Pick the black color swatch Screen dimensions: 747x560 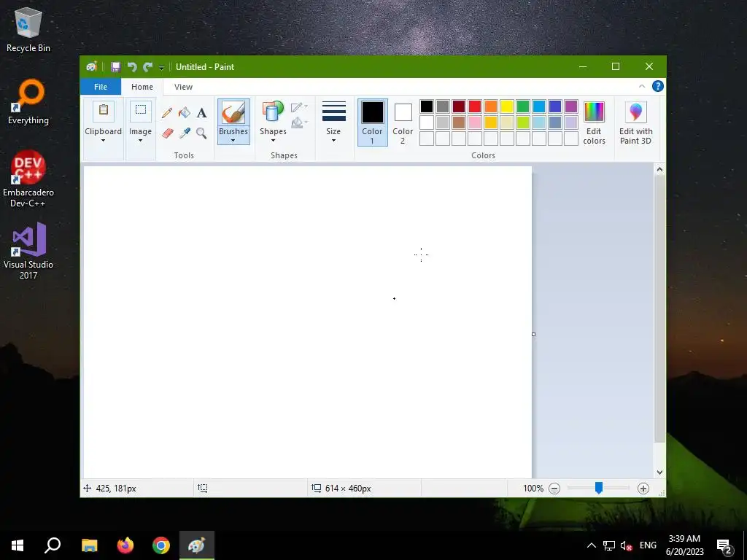[427, 106]
